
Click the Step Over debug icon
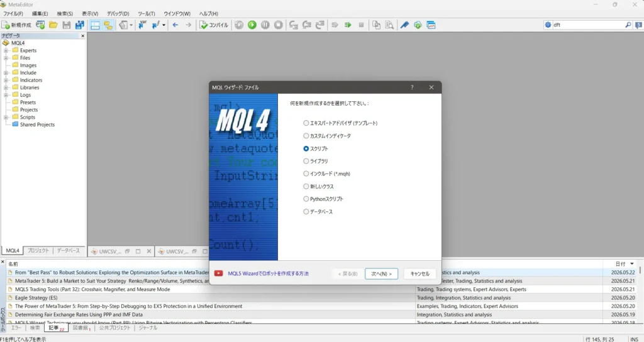point(307,25)
